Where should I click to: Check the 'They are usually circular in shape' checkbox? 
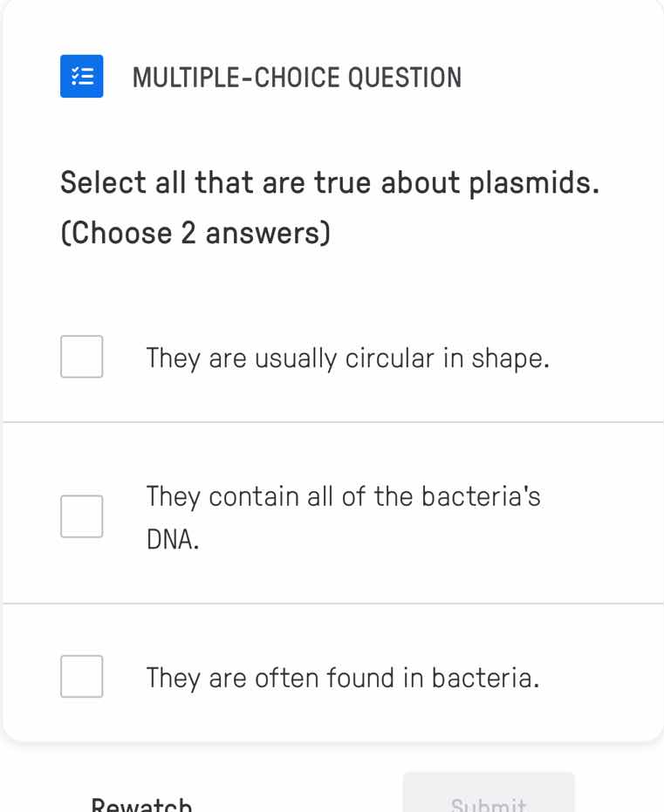coord(81,356)
